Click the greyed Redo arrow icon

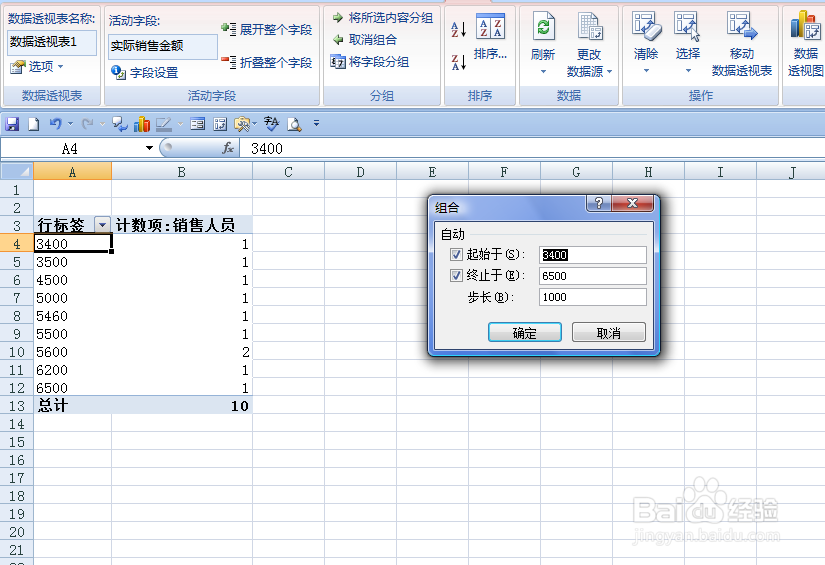point(87,124)
